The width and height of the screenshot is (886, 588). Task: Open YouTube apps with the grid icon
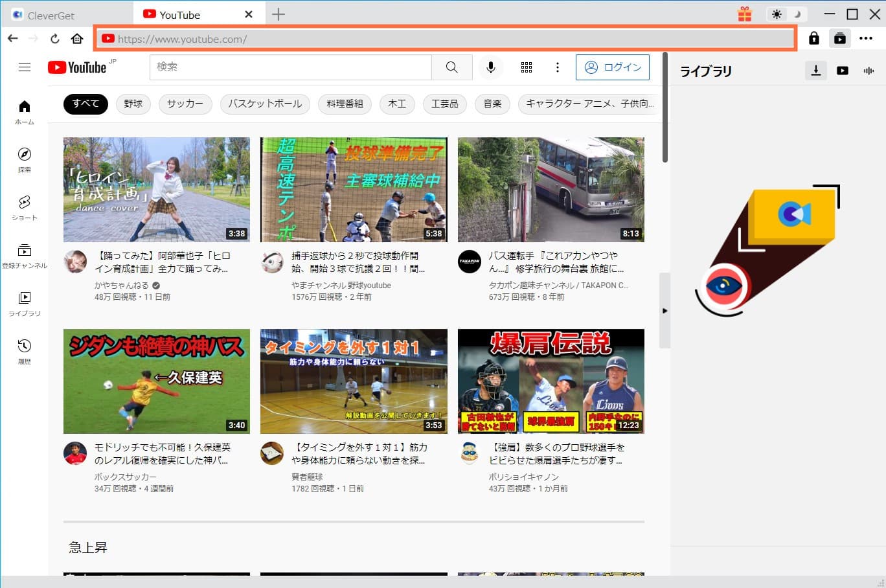(x=526, y=67)
